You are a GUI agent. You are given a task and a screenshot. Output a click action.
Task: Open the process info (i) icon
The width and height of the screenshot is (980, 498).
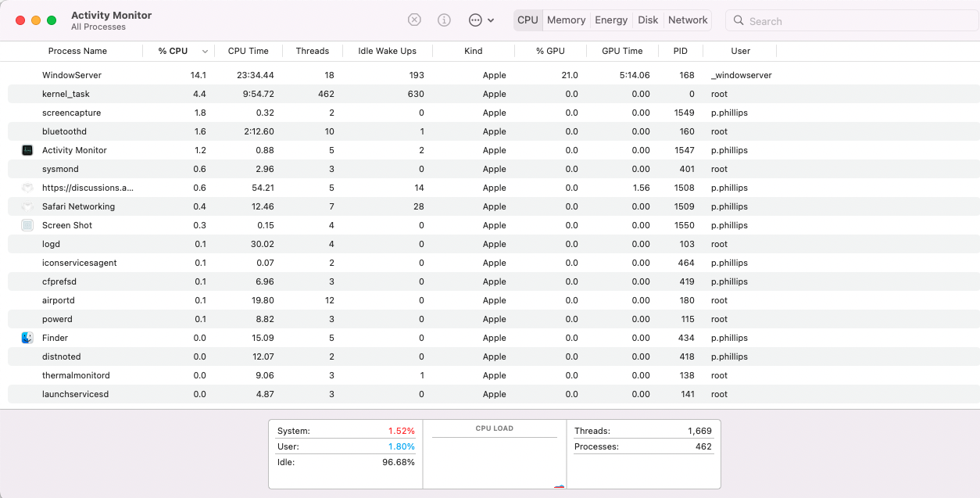point(444,20)
